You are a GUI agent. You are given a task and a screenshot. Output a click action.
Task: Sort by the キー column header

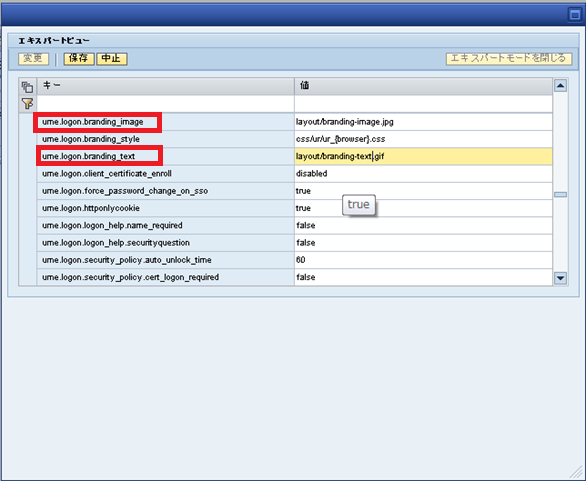165,86
